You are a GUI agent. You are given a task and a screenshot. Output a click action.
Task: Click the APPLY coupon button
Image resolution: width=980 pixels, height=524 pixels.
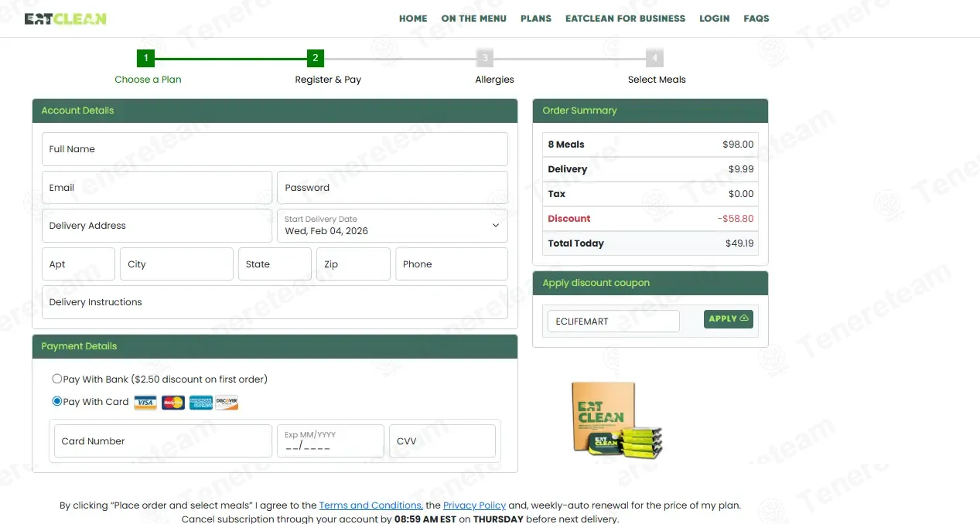(x=729, y=319)
